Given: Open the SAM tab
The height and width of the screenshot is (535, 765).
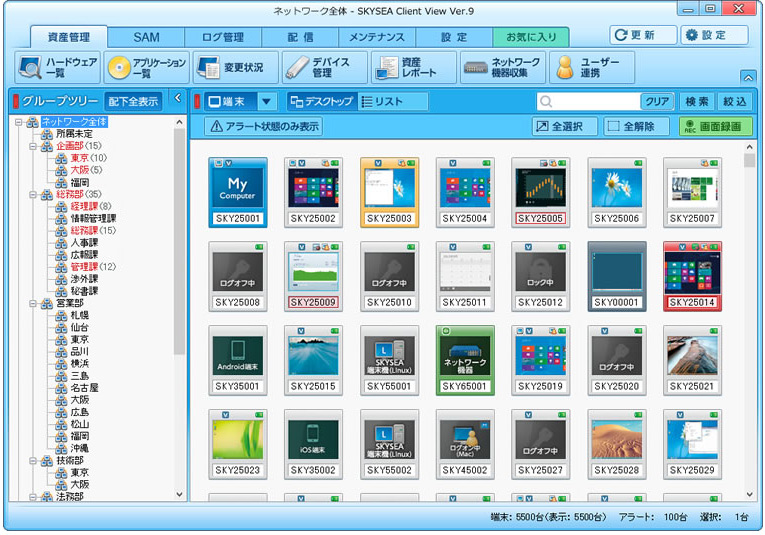Looking at the screenshot, I should click(146, 37).
